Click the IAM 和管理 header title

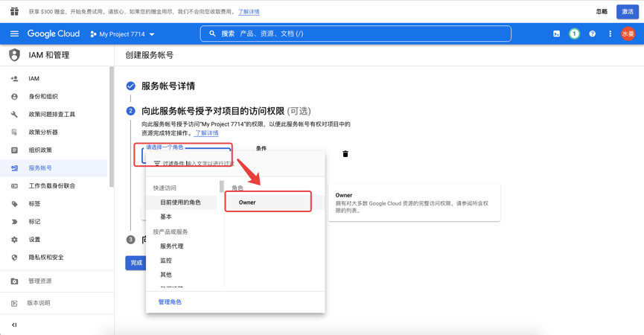pyautogui.click(x=49, y=55)
